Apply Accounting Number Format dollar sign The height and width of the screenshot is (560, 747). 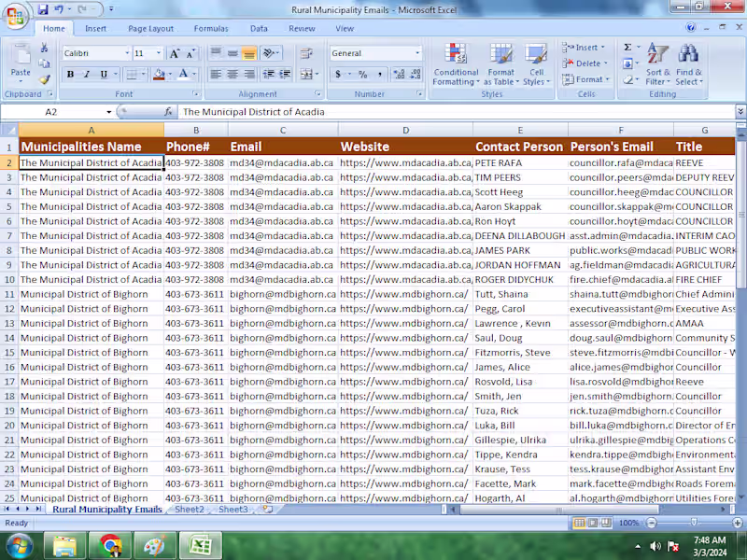pos(338,75)
